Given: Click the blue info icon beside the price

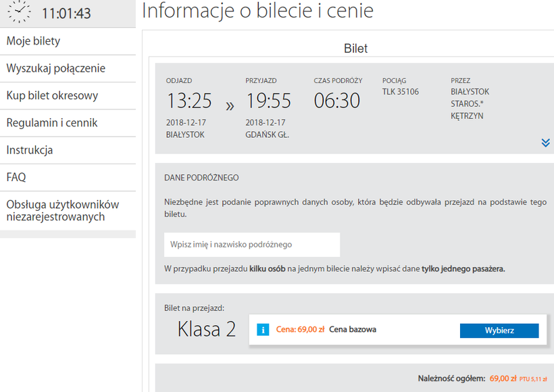Looking at the screenshot, I should click(264, 330).
